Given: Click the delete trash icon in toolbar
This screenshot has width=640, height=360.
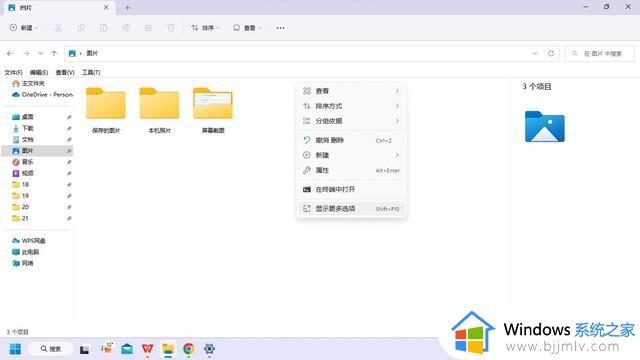Looking at the screenshot, I should [171, 28].
